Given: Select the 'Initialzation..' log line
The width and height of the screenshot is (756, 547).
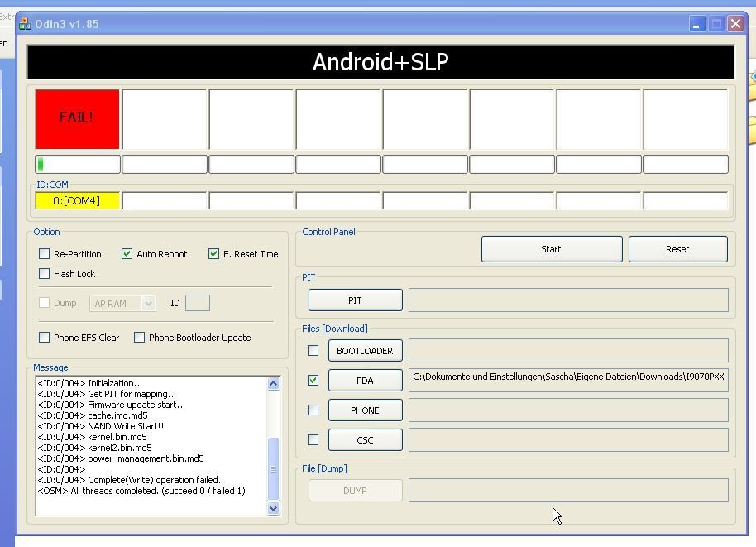Looking at the screenshot, I should point(89,383).
